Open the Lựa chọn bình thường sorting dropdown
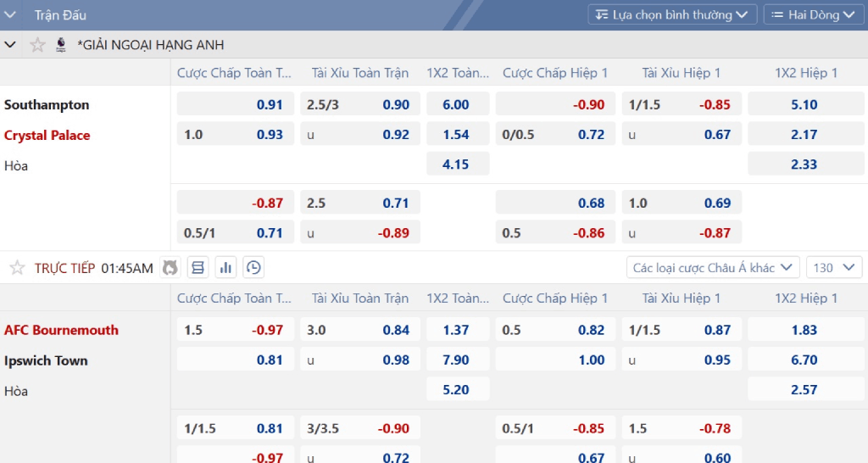 click(672, 15)
